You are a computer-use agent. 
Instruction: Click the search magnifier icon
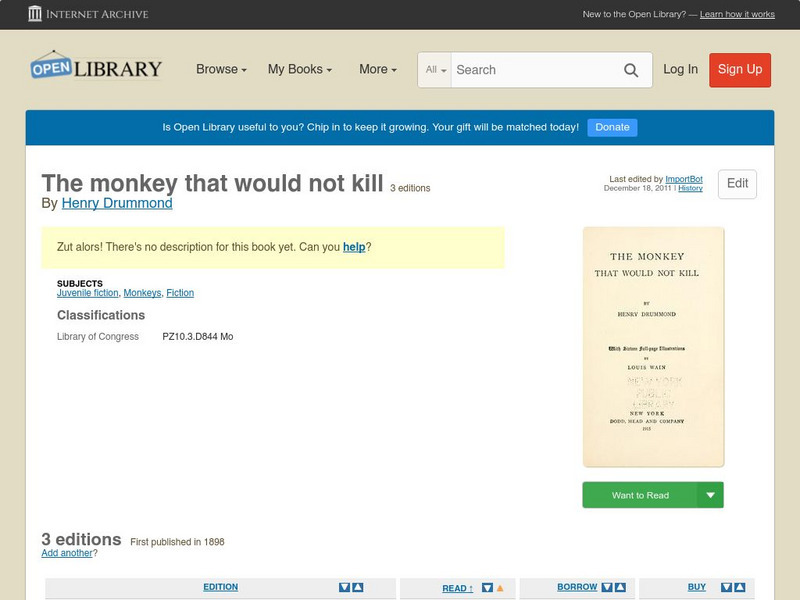(x=631, y=70)
